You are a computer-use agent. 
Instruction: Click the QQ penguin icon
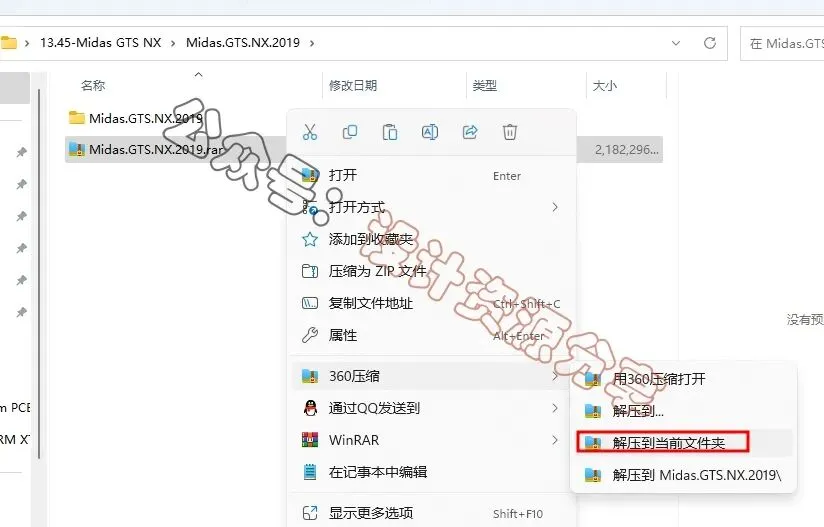click(311, 408)
